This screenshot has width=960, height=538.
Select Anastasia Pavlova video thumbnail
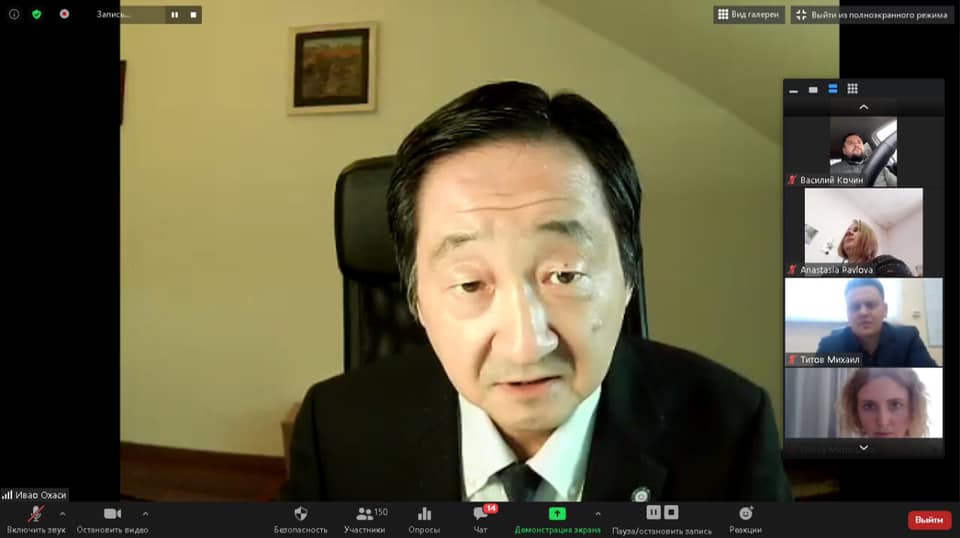coord(863,233)
